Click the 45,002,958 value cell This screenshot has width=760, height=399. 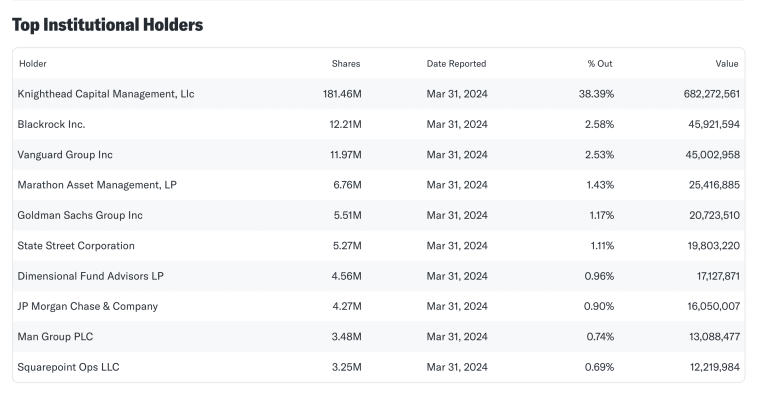pos(712,155)
